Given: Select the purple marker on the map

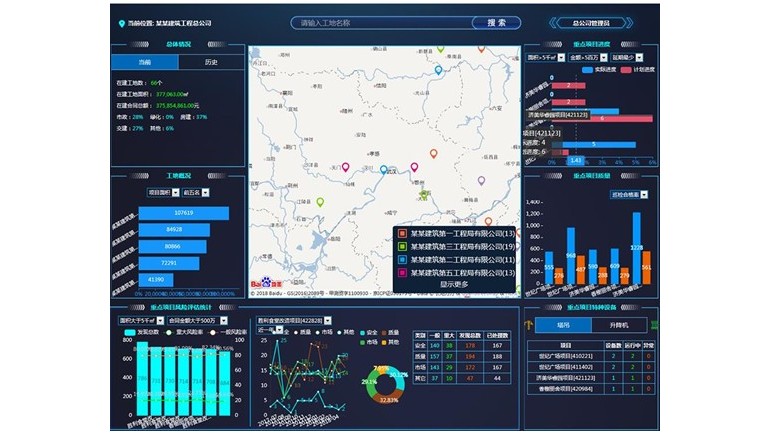Looking at the screenshot, I should [x=481, y=180].
